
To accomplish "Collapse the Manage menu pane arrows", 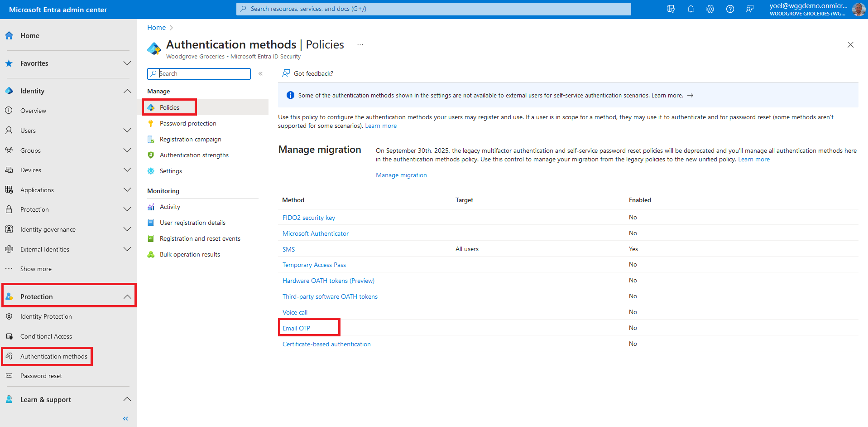I will coord(260,73).
